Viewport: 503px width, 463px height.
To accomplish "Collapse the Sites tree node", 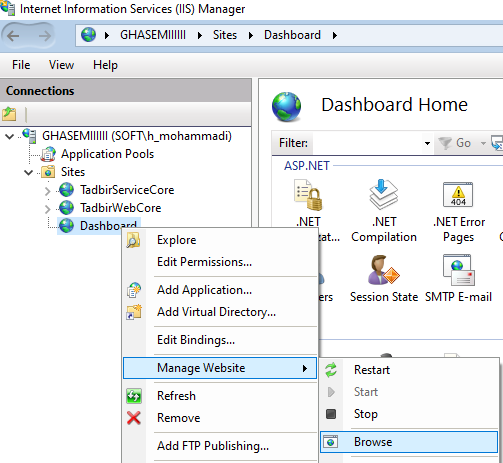I will (x=29, y=172).
